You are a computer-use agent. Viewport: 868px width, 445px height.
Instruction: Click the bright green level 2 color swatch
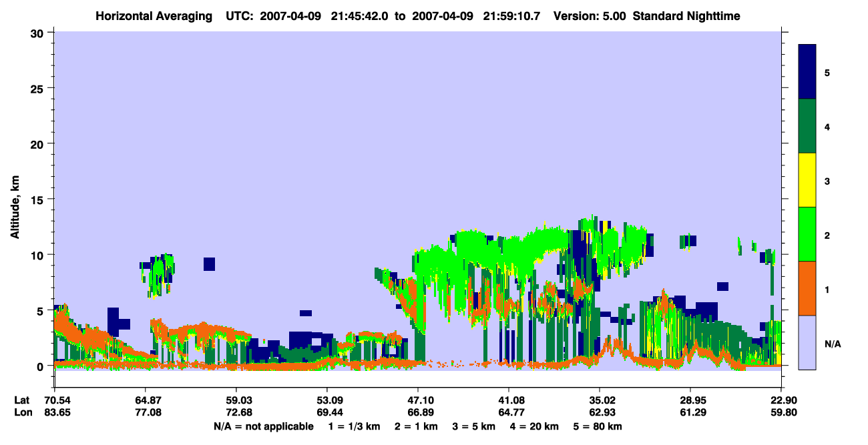click(807, 234)
